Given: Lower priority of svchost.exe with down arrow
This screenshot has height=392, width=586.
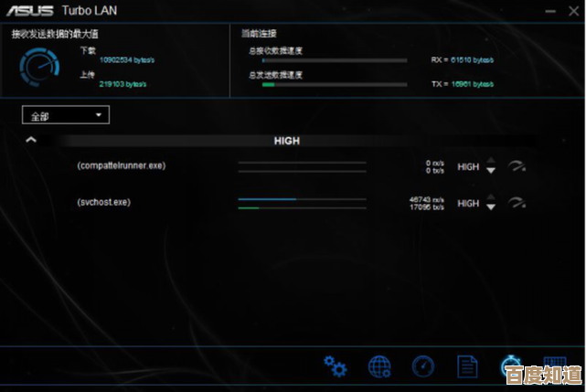Looking at the screenshot, I should (x=491, y=207).
